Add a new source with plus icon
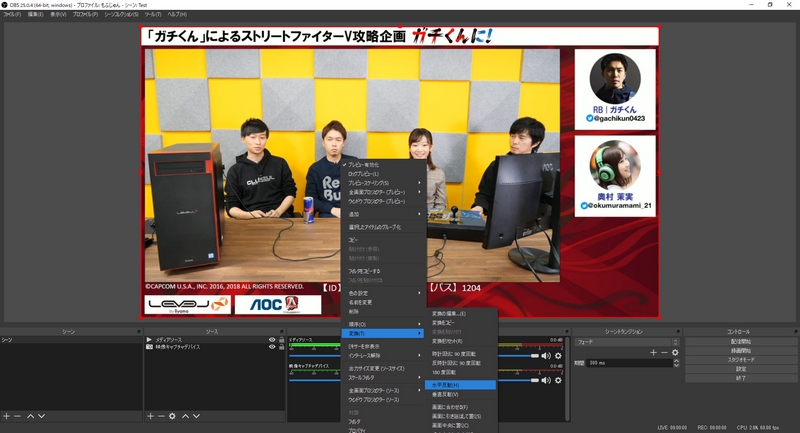This screenshot has height=433, width=800. 151,416
